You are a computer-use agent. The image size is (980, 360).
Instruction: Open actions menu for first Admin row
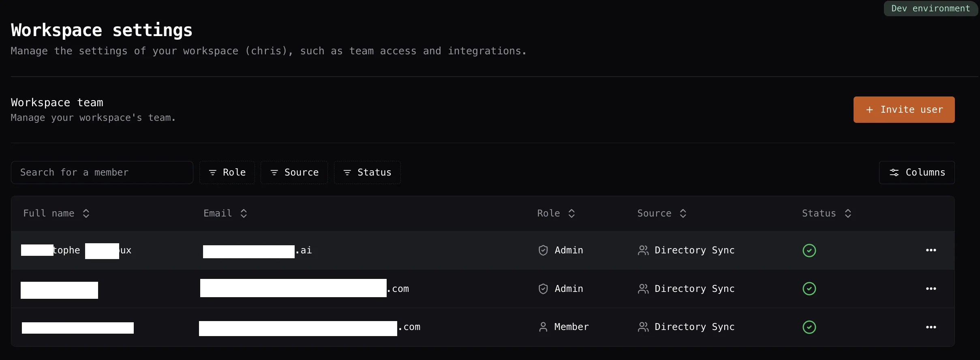tap(931, 250)
